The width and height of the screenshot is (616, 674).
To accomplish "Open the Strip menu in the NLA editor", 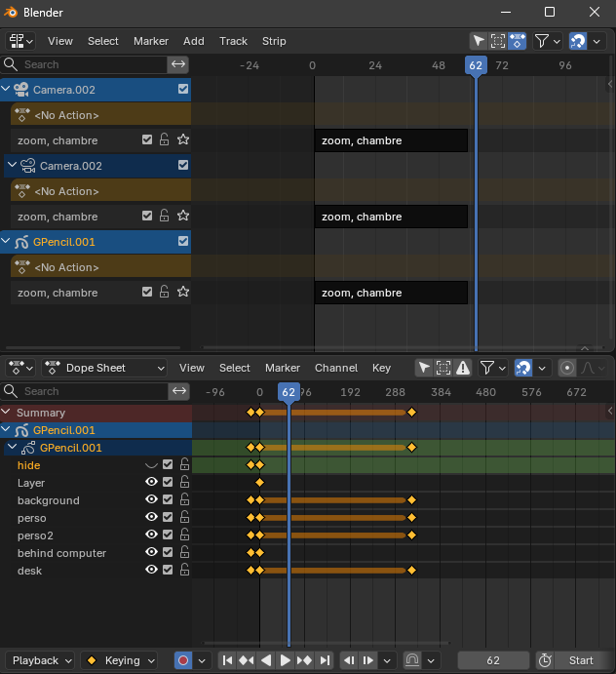I will point(274,41).
